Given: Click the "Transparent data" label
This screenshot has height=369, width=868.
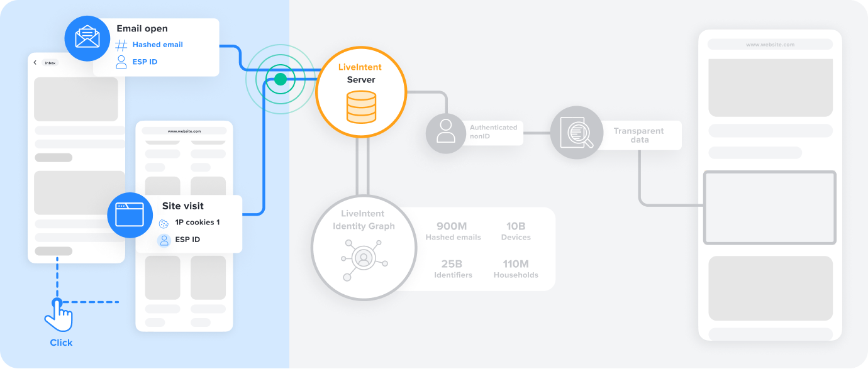Looking at the screenshot, I should [639, 135].
